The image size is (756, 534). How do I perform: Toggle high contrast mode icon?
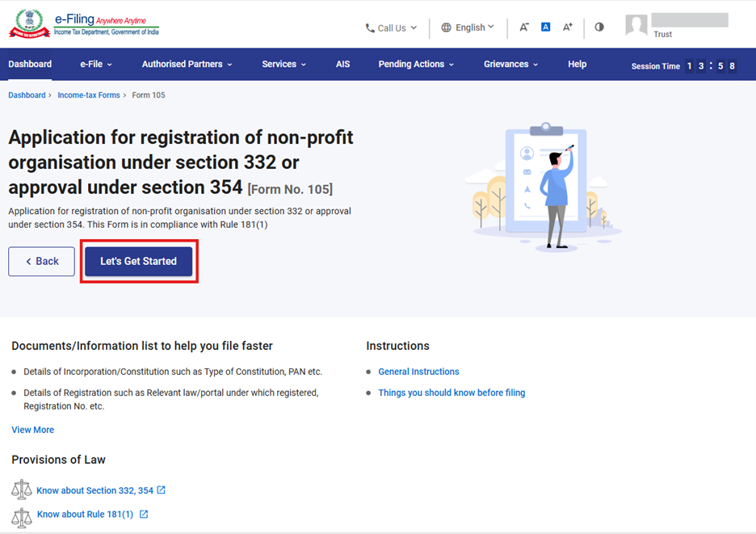[599, 27]
